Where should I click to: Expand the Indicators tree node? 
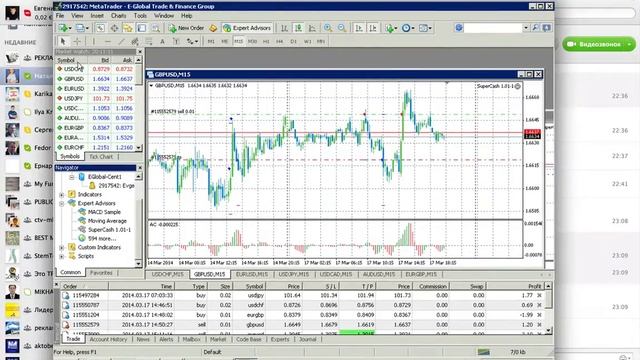click(62, 195)
